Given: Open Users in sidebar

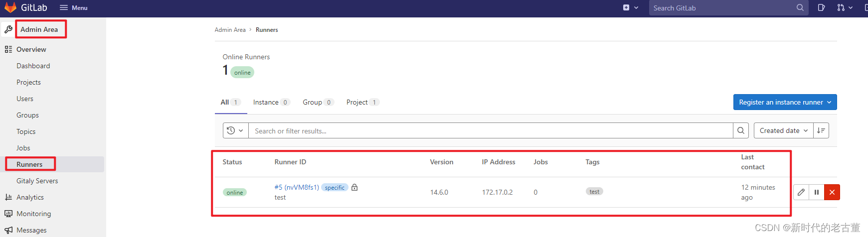Looking at the screenshot, I should pyautogui.click(x=25, y=99).
